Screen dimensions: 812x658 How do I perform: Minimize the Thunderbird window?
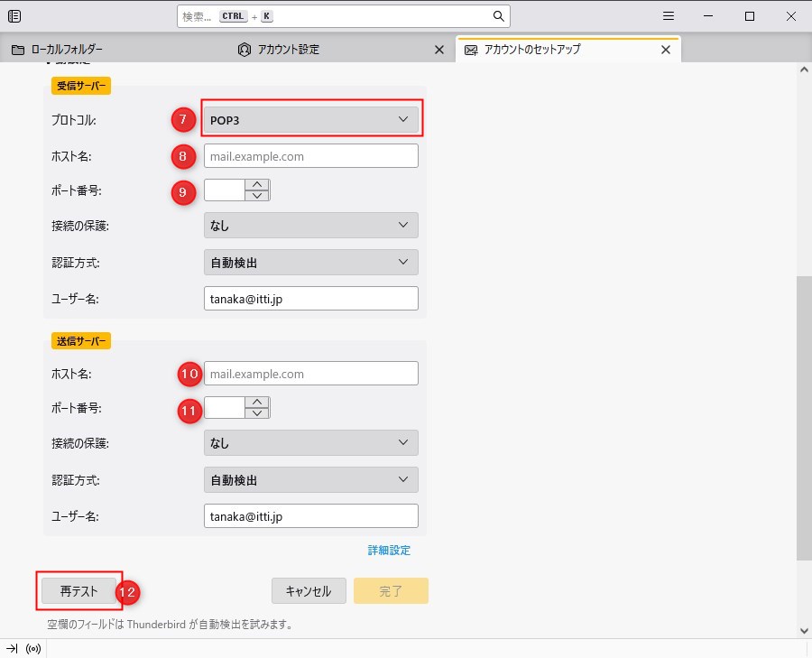click(708, 16)
